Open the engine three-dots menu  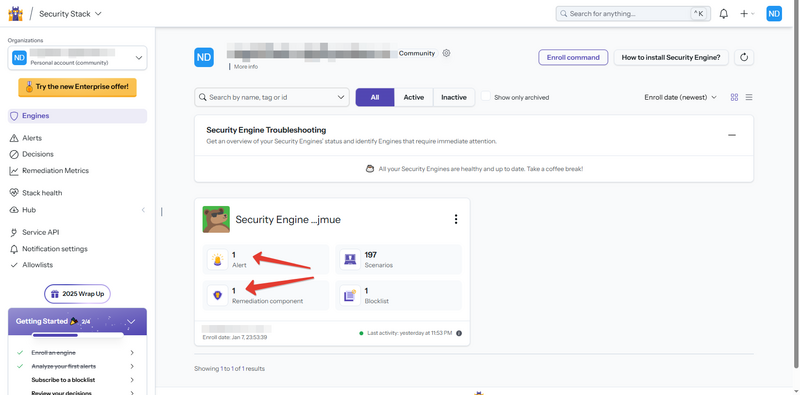(x=456, y=219)
